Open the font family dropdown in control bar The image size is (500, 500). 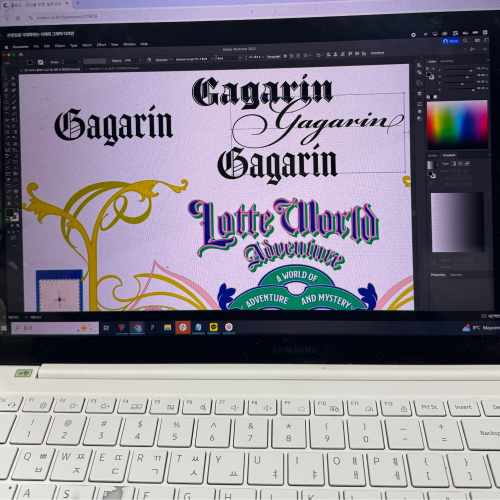click(x=192, y=59)
